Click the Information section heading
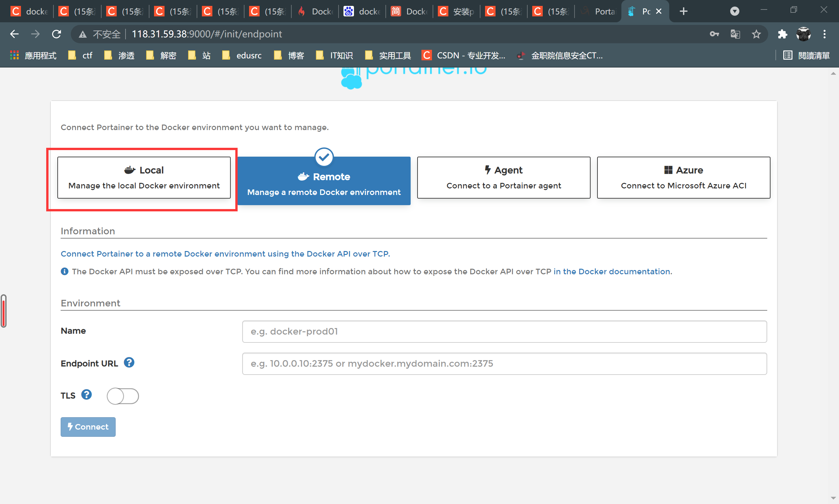This screenshot has height=504, width=839. (88, 231)
